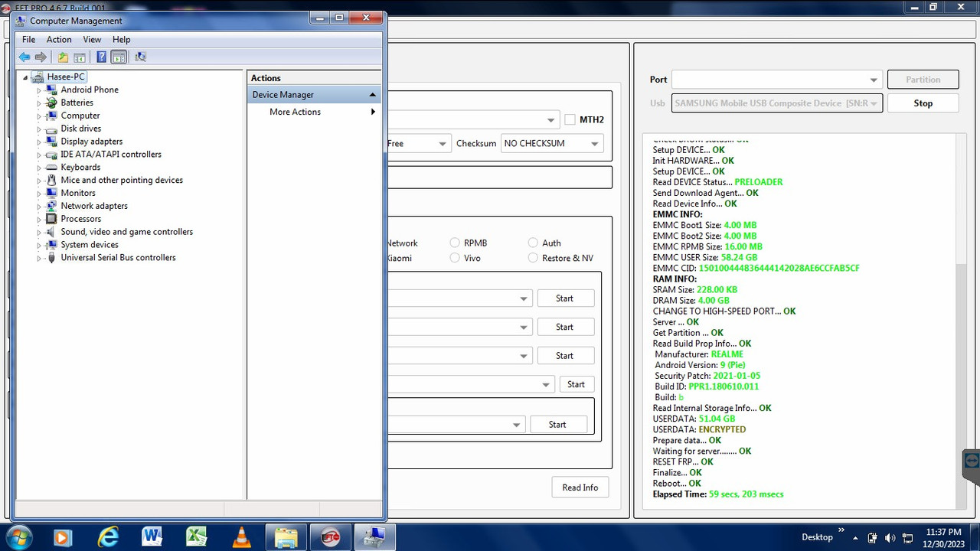Image resolution: width=980 pixels, height=551 pixels.
Task: Click the Partition button
Action: point(923,80)
